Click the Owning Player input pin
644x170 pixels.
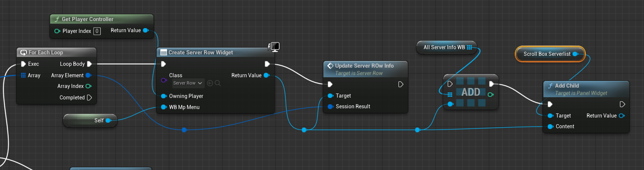click(x=164, y=96)
